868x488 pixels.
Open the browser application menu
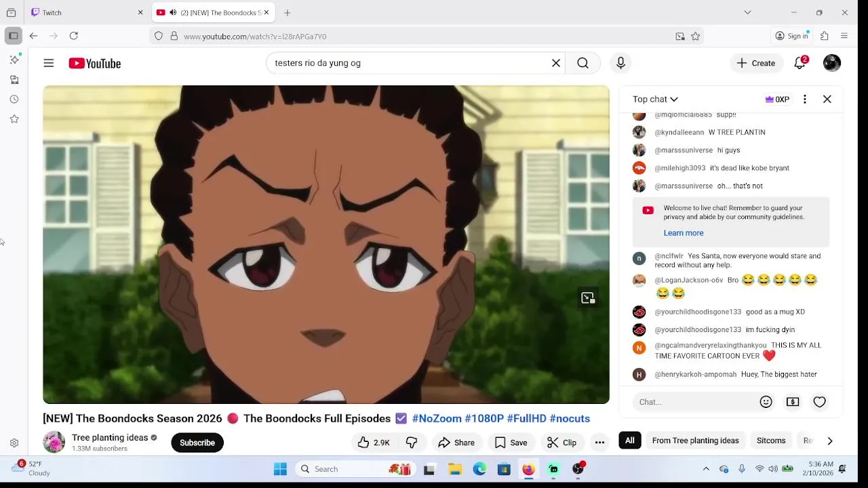pyautogui.click(x=844, y=36)
